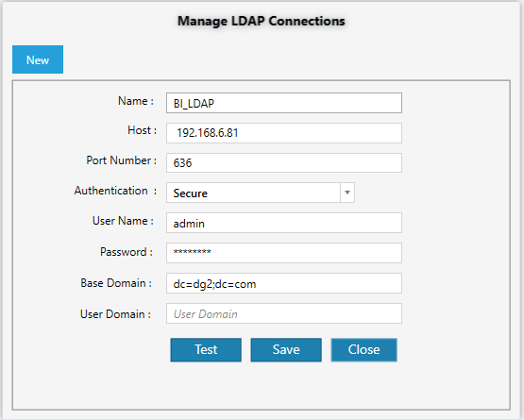
Task: Focus the masked Password field
Action: tap(284, 253)
